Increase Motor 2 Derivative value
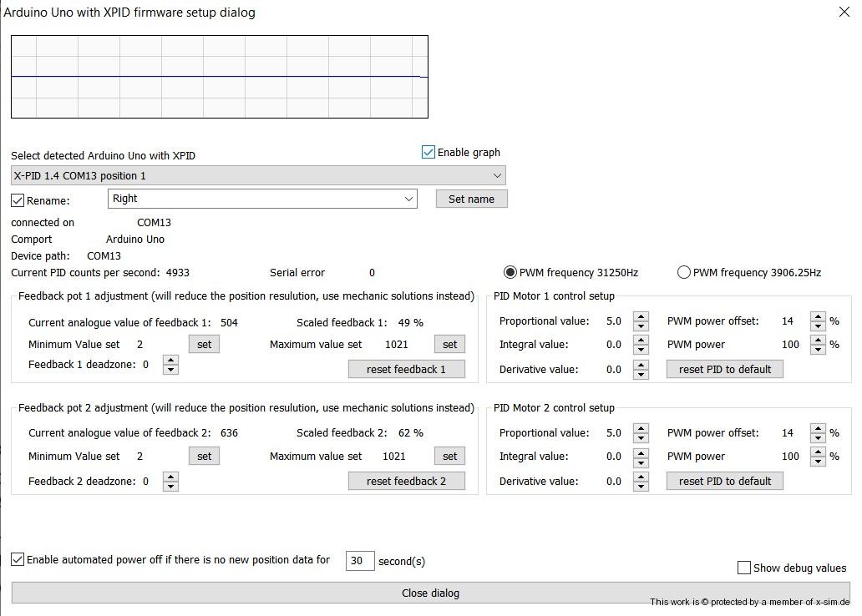Viewport: 862px width, 616px height. click(x=641, y=477)
